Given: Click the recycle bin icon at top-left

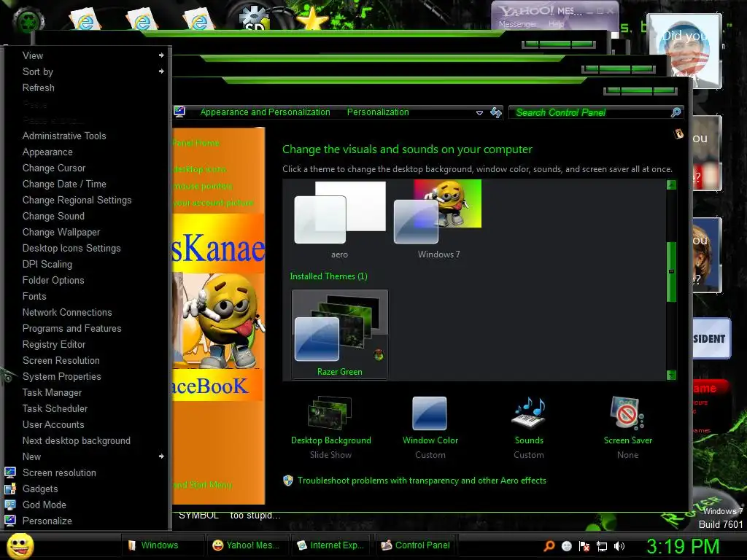Looking at the screenshot, I should (28, 21).
